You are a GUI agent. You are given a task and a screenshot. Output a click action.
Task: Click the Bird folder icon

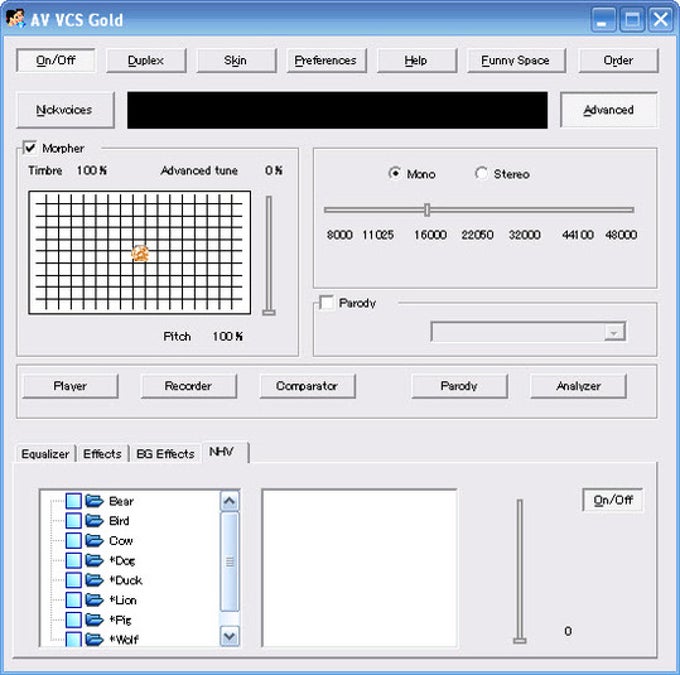pos(94,521)
